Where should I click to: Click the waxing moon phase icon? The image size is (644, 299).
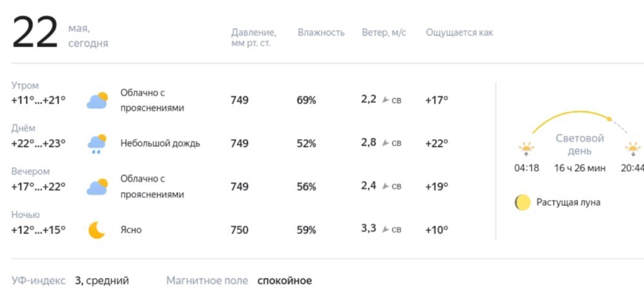coord(523,202)
